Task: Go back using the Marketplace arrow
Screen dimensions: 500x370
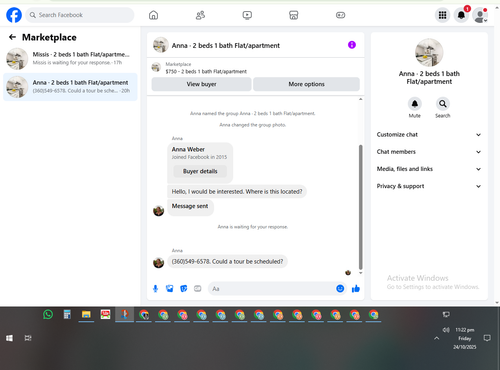Action: click(x=13, y=37)
